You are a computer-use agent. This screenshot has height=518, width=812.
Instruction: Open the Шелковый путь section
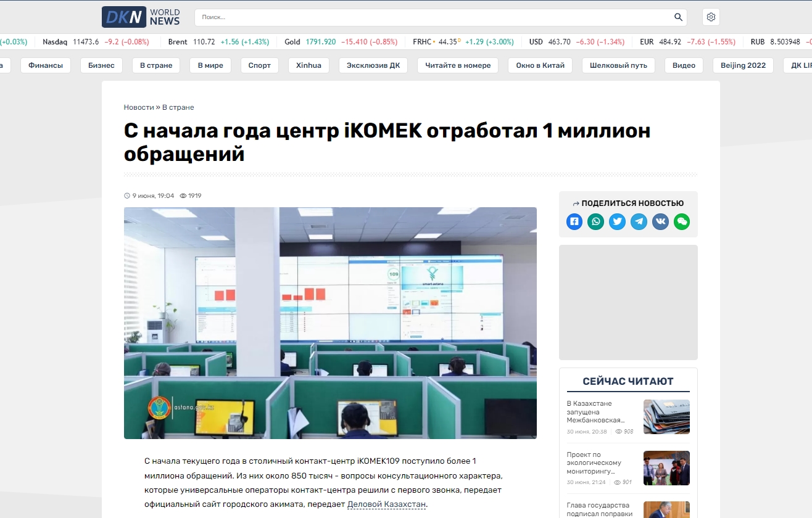(618, 65)
